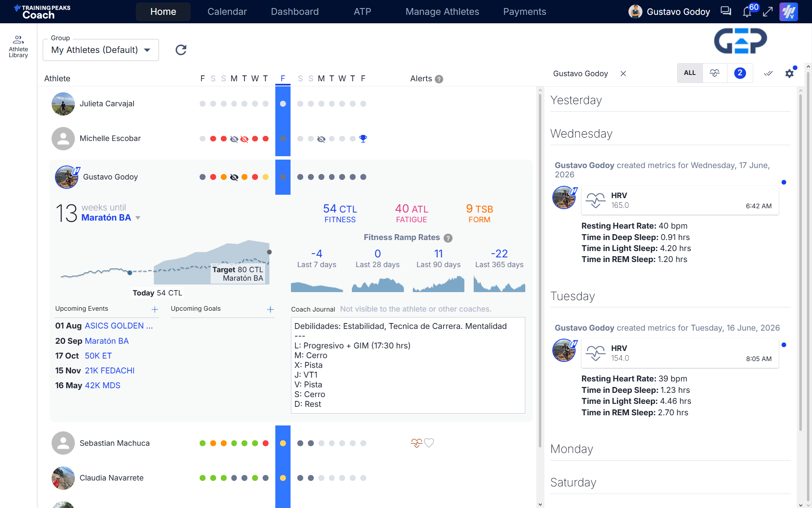
Task: Clear the Gustavo Godoy feed filter
Action: 623,74
